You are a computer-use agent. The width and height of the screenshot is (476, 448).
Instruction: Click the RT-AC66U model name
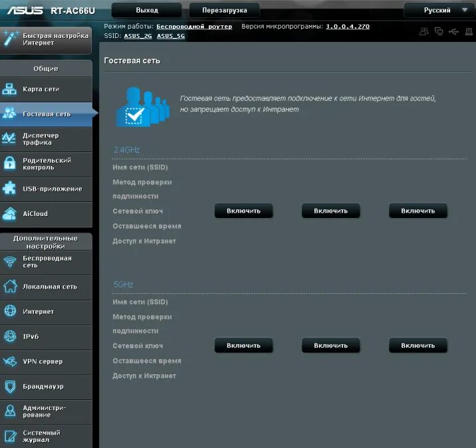(73, 11)
